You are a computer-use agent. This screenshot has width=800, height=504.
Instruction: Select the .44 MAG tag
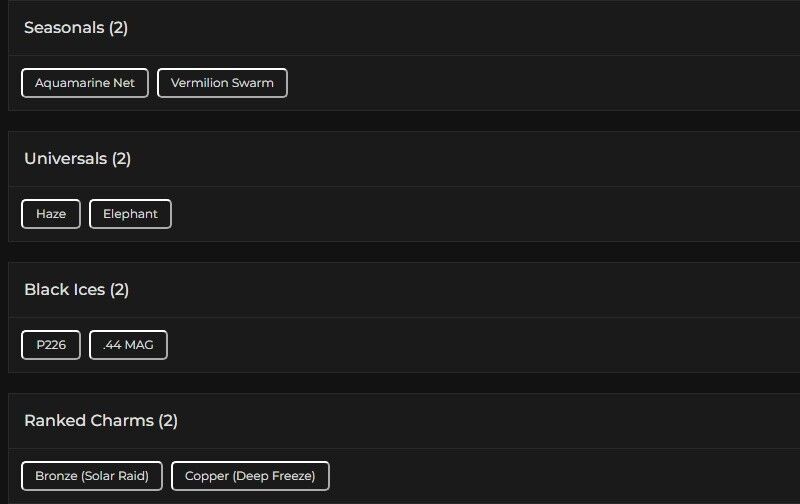(x=128, y=345)
